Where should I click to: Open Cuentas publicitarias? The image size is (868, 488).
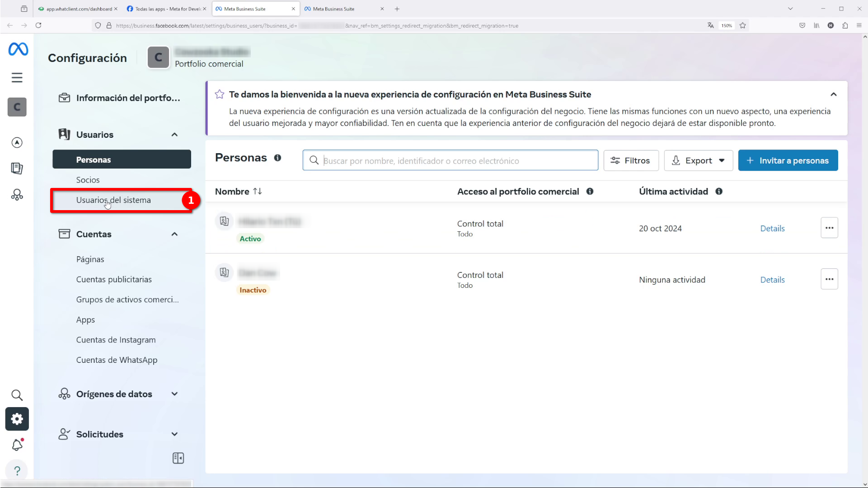pos(114,279)
